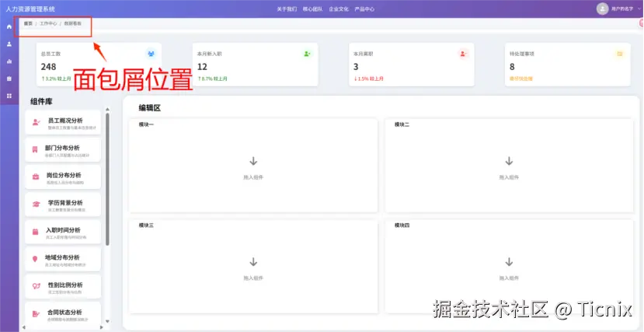
Task: Click the 总员工数 value 248
Action: [x=48, y=67]
